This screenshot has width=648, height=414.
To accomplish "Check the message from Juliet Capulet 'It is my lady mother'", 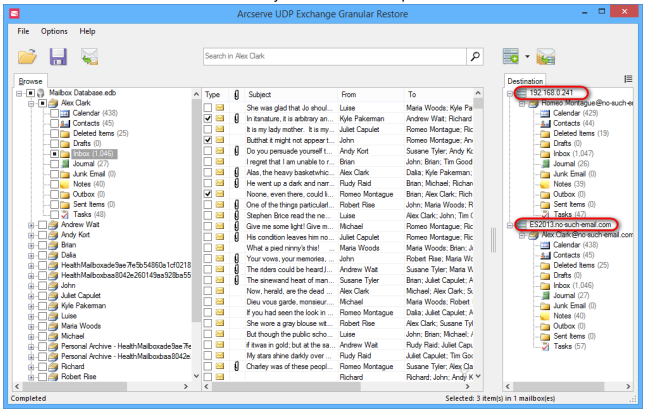I will tap(208, 129).
